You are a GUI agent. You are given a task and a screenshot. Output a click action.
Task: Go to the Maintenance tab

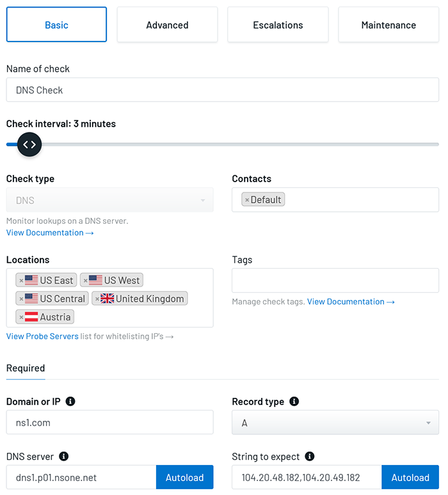388,25
